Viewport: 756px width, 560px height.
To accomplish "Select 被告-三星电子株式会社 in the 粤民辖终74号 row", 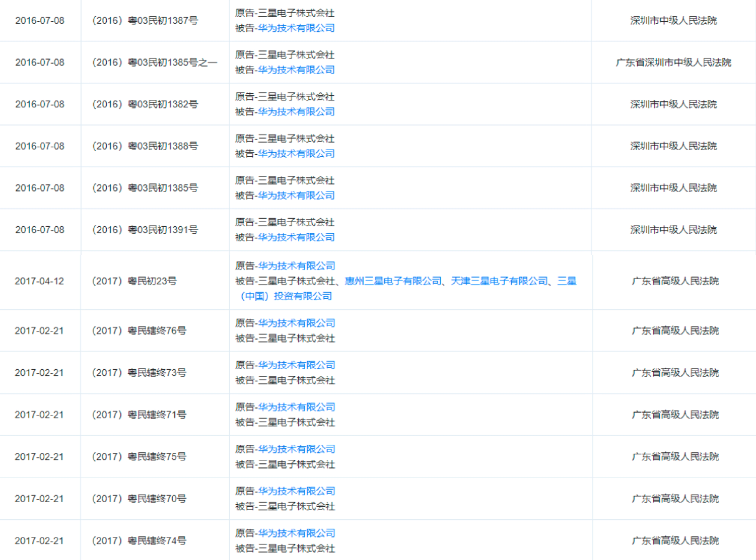I will (x=285, y=549).
